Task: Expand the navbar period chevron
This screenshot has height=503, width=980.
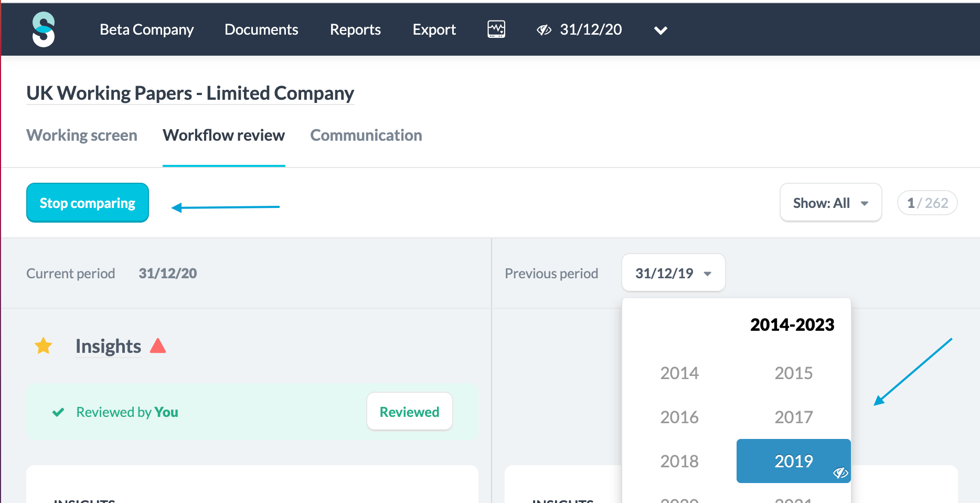Action: [661, 30]
